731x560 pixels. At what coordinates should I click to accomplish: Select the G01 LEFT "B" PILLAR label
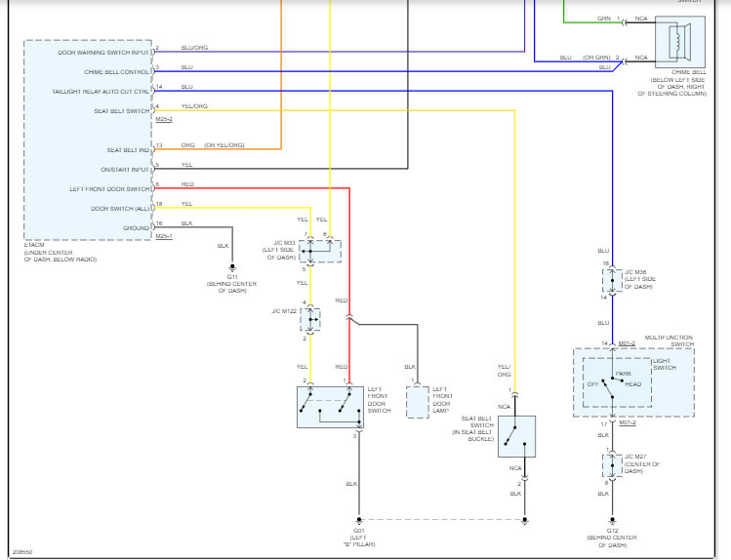point(359,538)
